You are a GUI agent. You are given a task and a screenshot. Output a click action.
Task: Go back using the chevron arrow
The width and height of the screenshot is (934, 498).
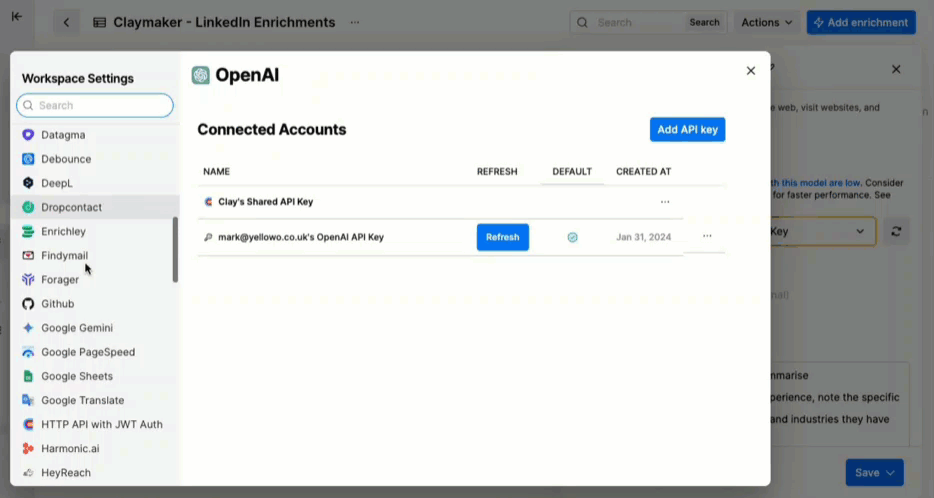(66, 23)
